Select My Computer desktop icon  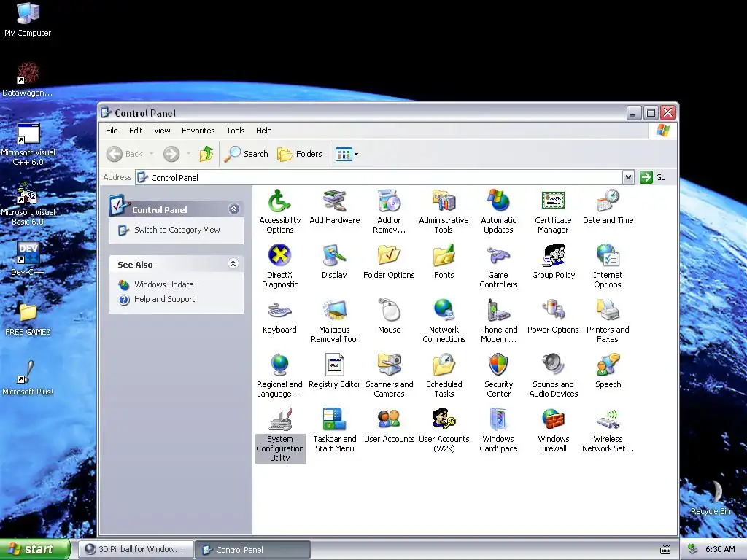click(x=28, y=20)
